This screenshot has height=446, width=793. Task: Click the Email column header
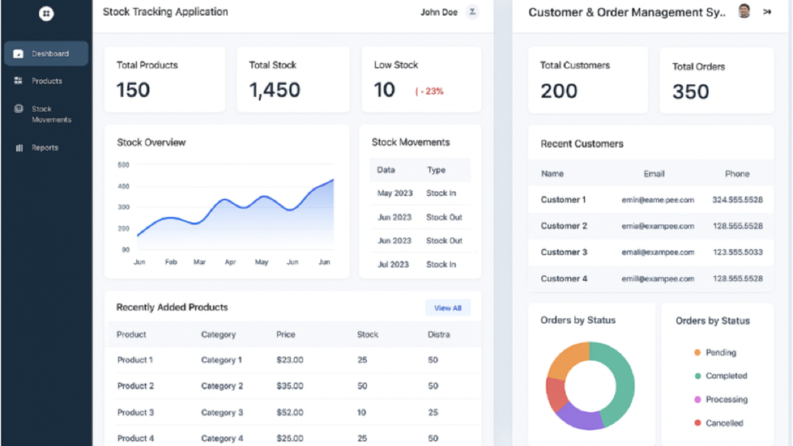click(654, 173)
